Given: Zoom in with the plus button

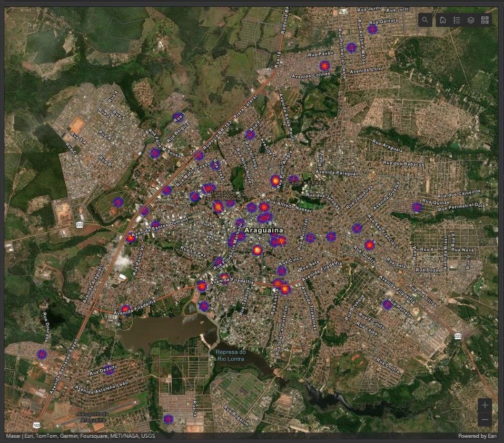Looking at the screenshot, I should click(x=485, y=405).
